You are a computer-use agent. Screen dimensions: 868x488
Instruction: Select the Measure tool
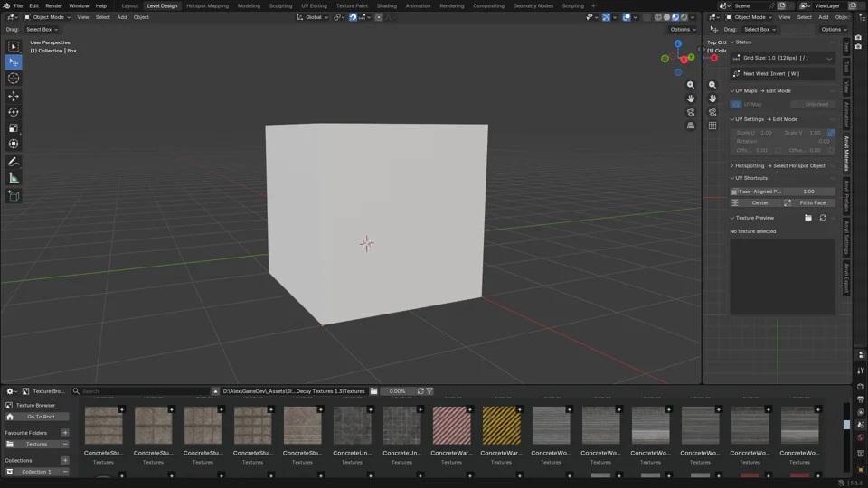tap(14, 178)
